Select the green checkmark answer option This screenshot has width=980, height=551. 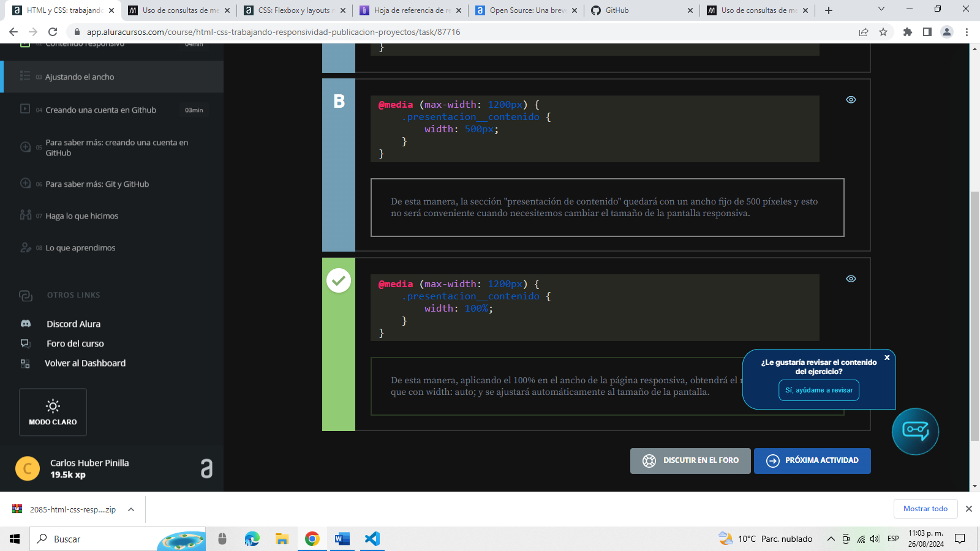[339, 280]
